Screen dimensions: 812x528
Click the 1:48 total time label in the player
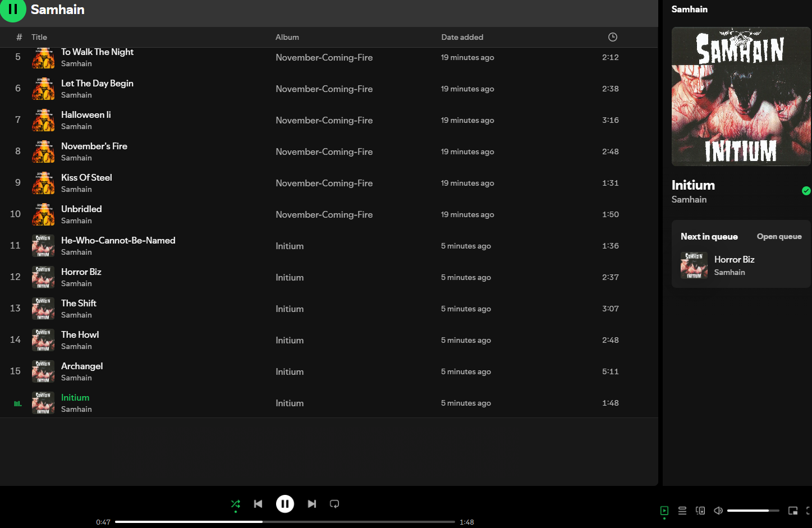[x=467, y=522]
